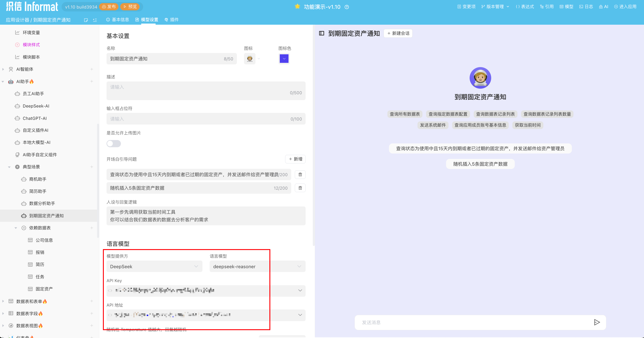Click the 发送消息 chat input field
The image size is (644, 338).
[x=473, y=322]
